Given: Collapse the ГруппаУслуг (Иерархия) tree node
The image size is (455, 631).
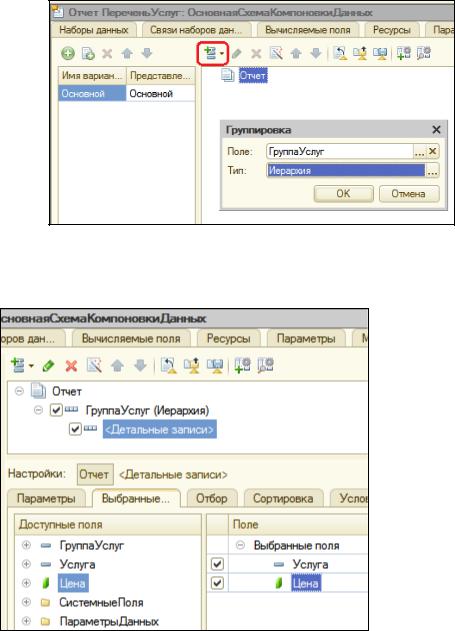Looking at the screenshot, I should tap(38, 410).
